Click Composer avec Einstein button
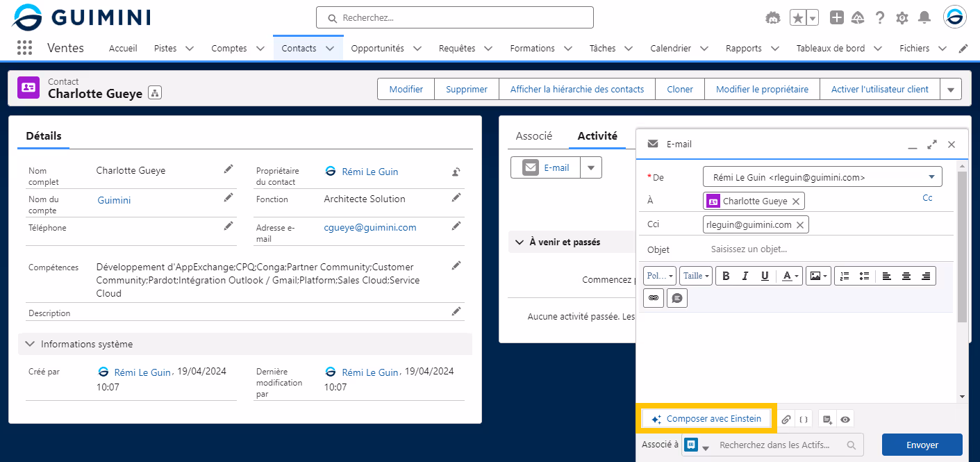The image size is (980, 462). [706, 419]
